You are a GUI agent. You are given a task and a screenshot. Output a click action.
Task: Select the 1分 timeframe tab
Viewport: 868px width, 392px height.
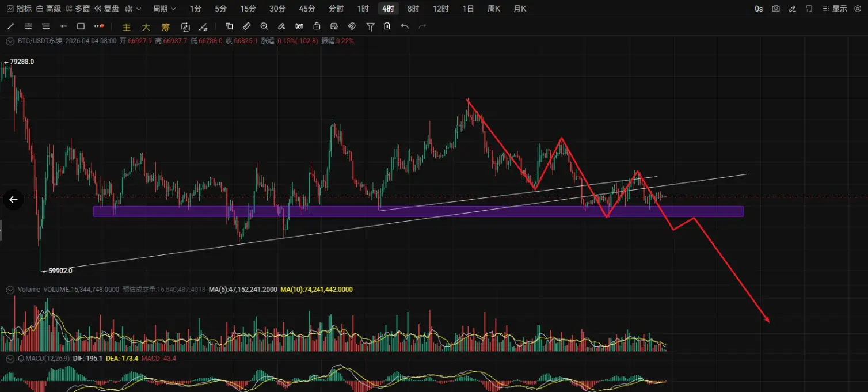196,9
